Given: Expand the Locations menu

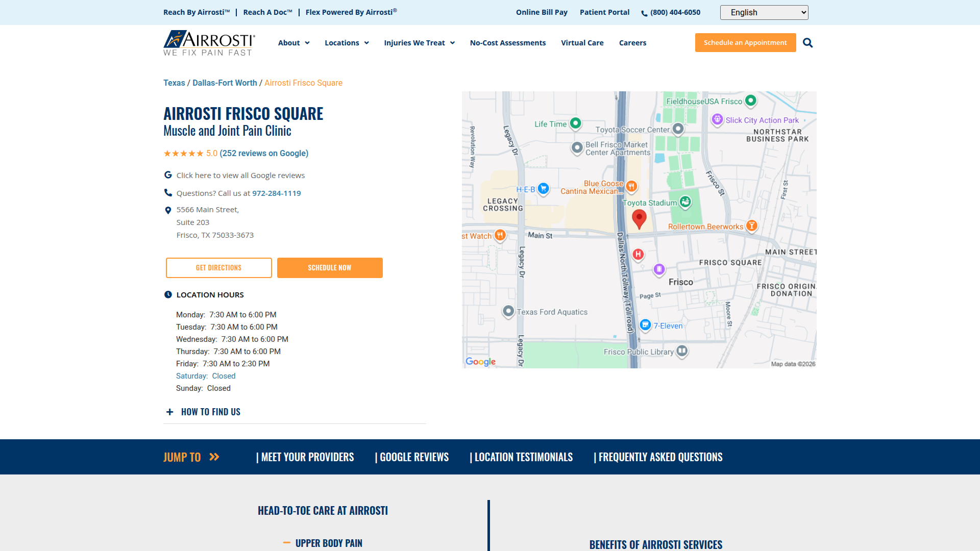Looking at the screenshot, I should [347, 43].
